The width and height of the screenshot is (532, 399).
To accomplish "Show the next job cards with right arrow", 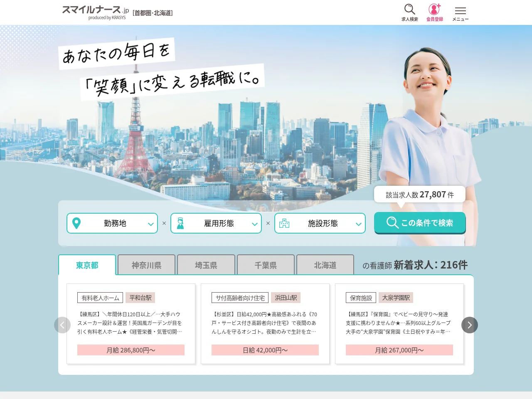I will [x=470, y=325].
